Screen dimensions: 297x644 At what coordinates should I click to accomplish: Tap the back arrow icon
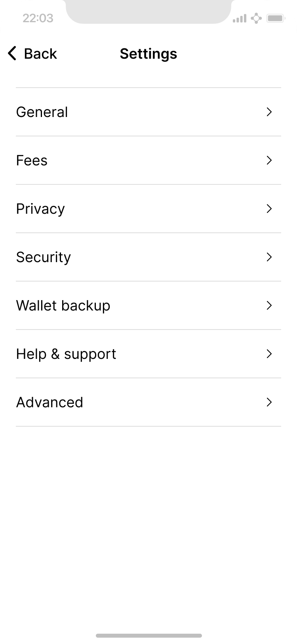12,54
